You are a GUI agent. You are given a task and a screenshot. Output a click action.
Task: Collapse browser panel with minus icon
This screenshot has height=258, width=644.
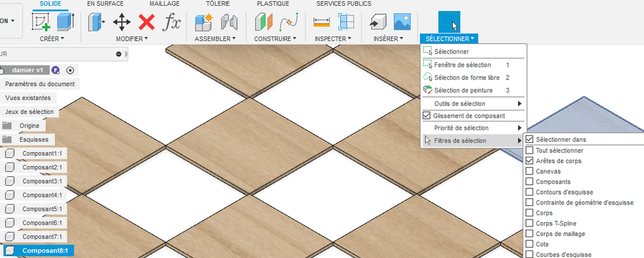pyautogui.click(x=119, y=54)
